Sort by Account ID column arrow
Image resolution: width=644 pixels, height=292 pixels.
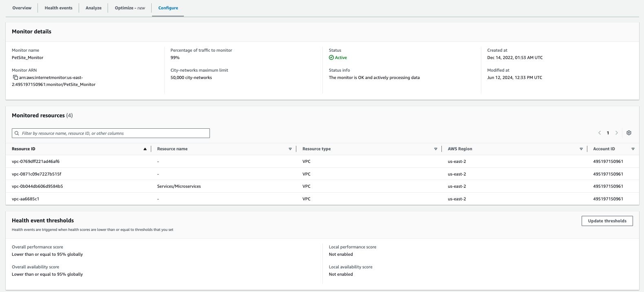click(x=633, y=149)
